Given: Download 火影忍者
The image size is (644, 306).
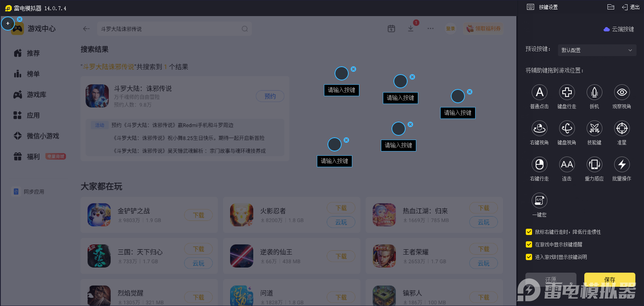Looking at the screenshot, I should (x=341, y=208).
